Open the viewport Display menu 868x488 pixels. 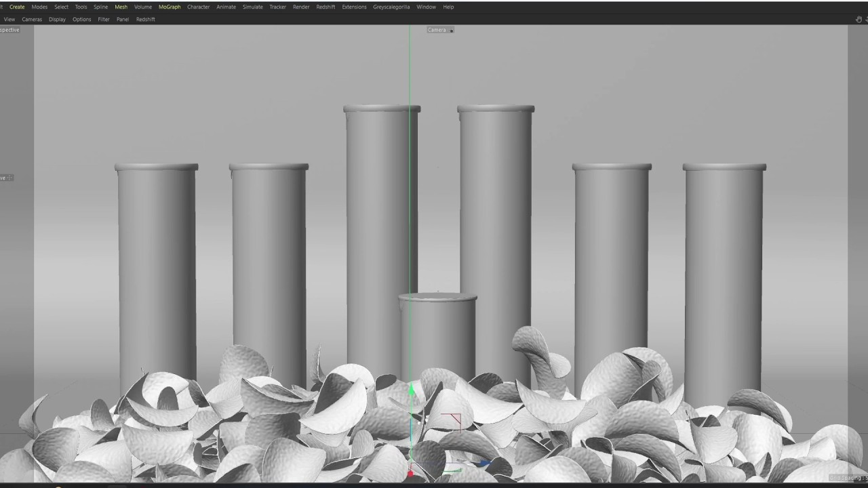click(57, 20)
